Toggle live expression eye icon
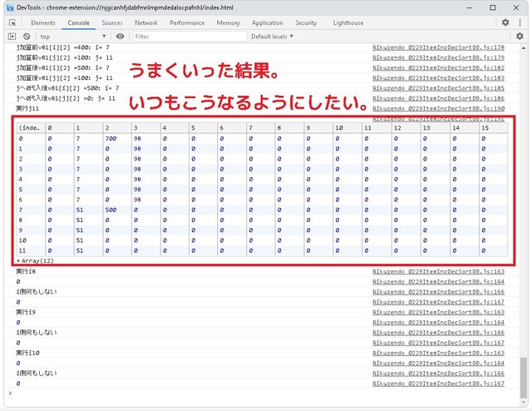 (x=120, y=37)
